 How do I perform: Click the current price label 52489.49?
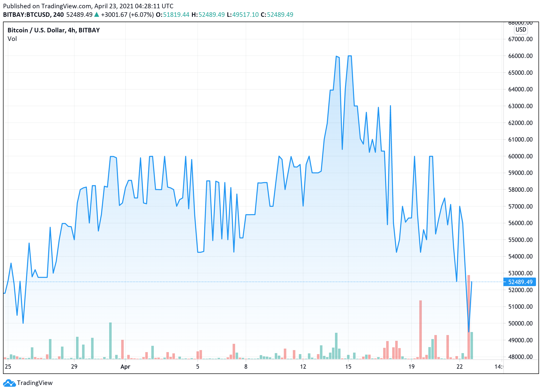(520, 282)
